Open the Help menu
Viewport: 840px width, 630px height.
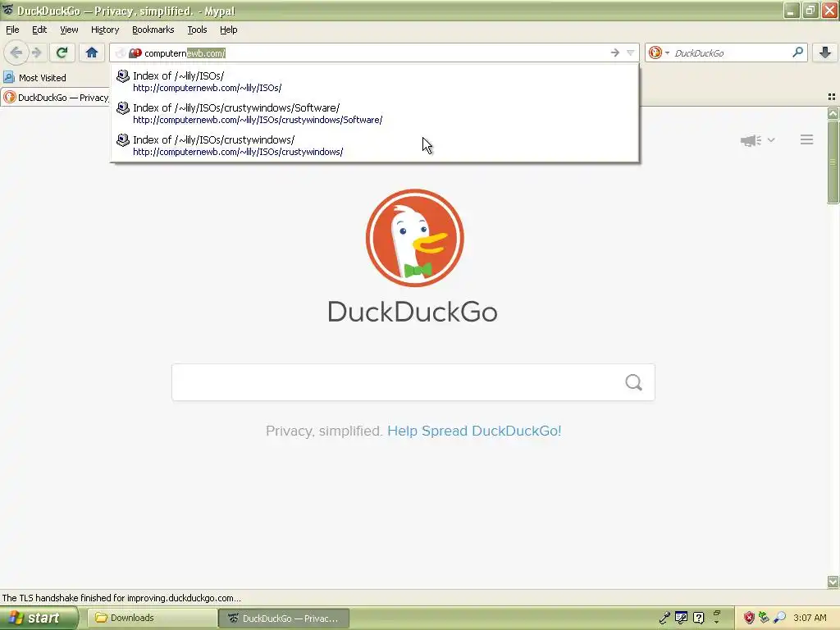228,30
